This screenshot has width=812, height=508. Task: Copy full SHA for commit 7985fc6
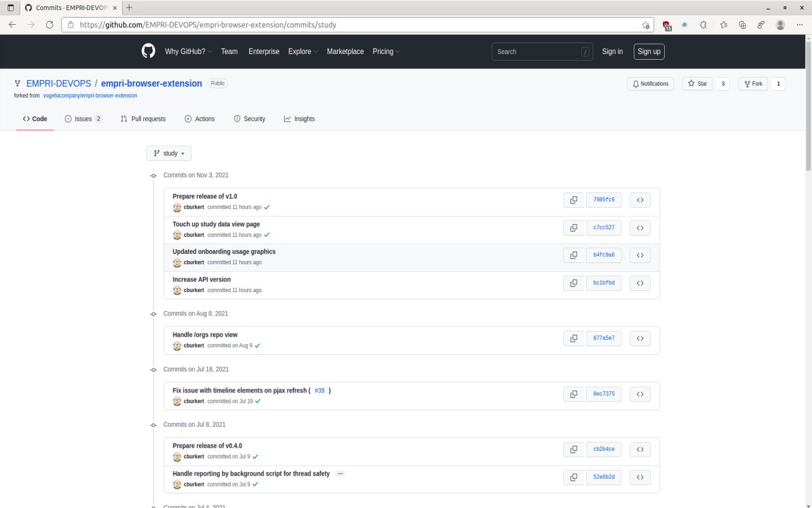(573, 200)
